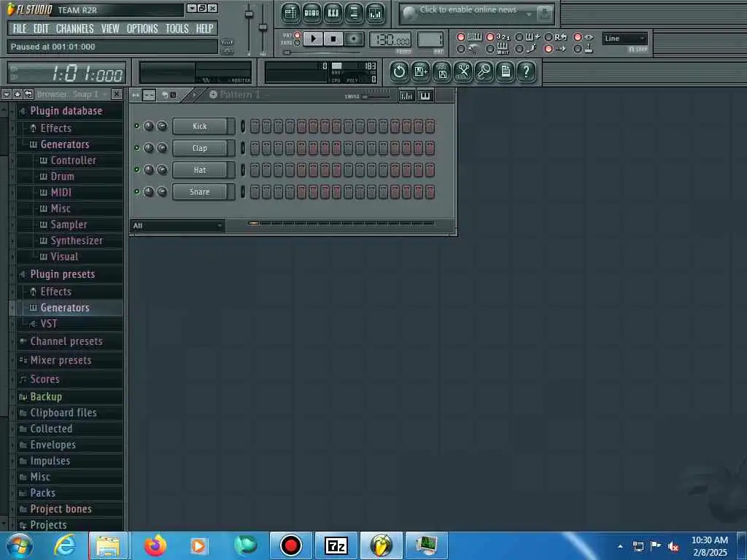The height and width of the screenshot is (560, 747).
Task: Show the Browser view icon
Action: coord(354,13)
